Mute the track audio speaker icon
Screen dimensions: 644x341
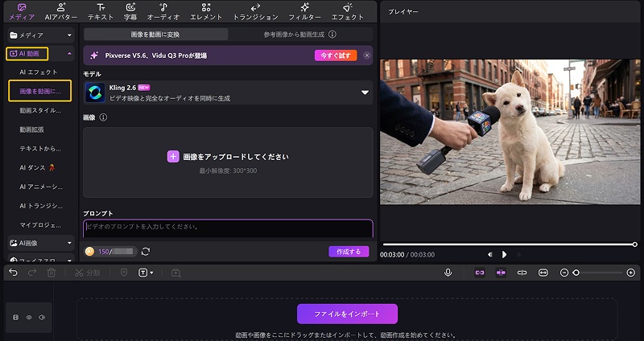pos(42,317)
